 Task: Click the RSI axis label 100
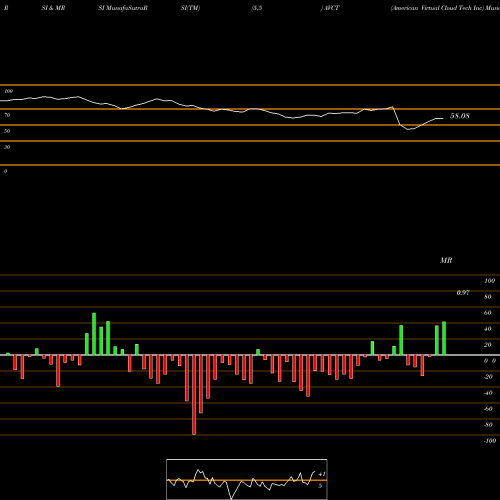pyautogui.click(x=9, y=91)
